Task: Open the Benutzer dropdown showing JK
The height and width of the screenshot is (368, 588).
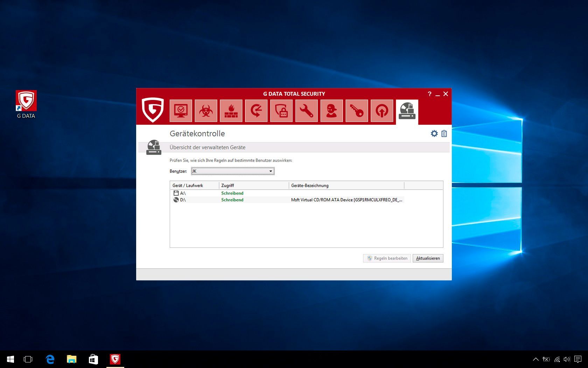Action: pyautogui.click(x=232, y=171)
